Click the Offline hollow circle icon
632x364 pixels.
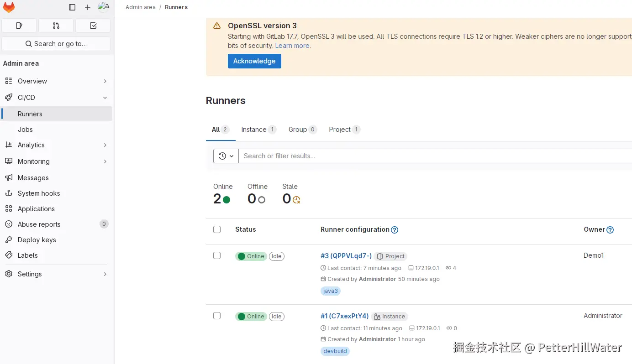point(262,199)
